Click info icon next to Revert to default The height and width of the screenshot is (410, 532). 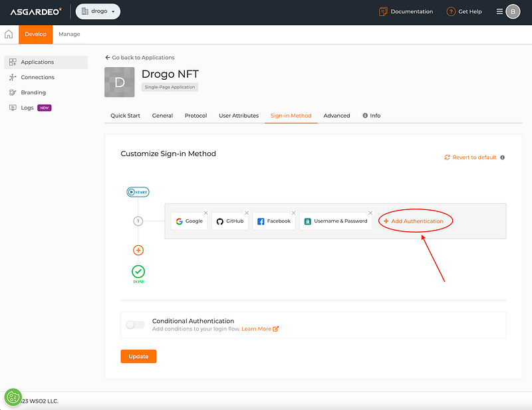[503, 157]
